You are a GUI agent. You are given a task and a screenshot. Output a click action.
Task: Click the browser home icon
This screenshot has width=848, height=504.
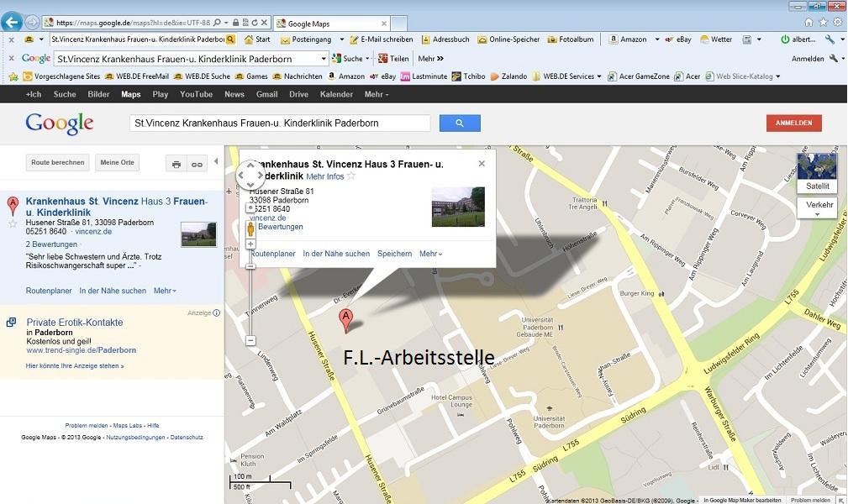coord(808,22)
